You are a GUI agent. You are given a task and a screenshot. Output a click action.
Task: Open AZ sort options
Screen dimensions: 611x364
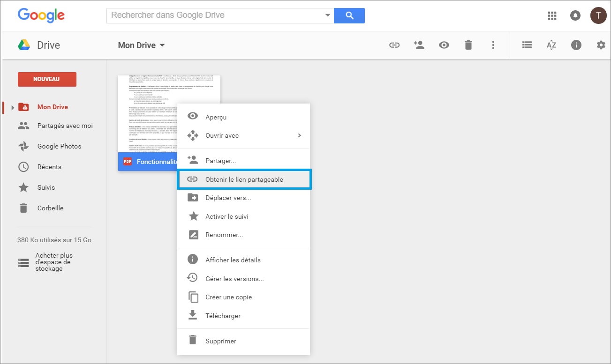551,45
